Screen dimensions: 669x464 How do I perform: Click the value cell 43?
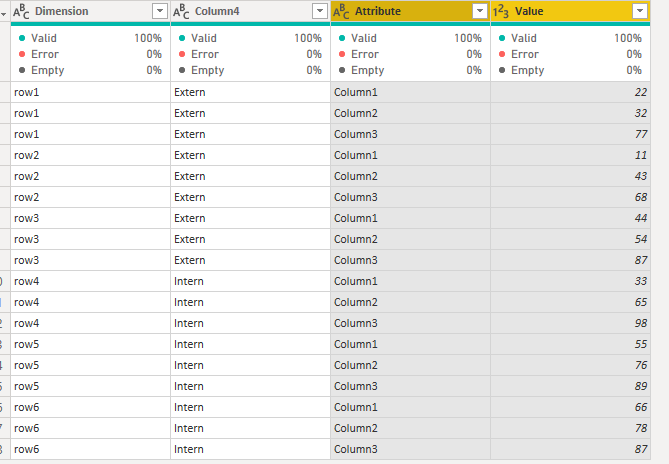pos(570,176)
